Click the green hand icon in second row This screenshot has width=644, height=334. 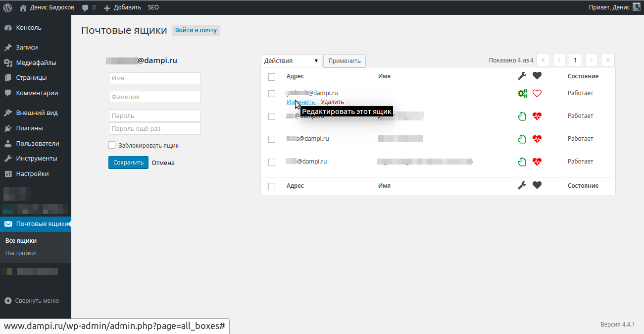coord(522,116)
